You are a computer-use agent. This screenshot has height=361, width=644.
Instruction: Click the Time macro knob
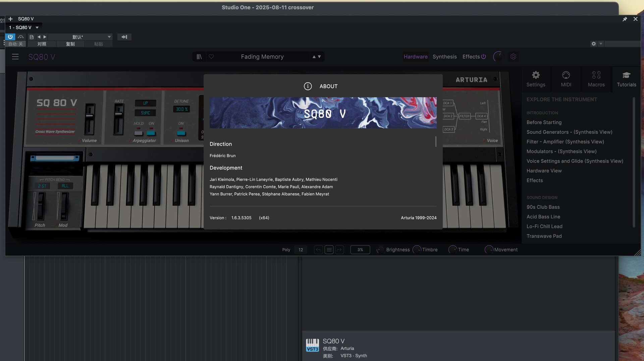pos(453,250)
